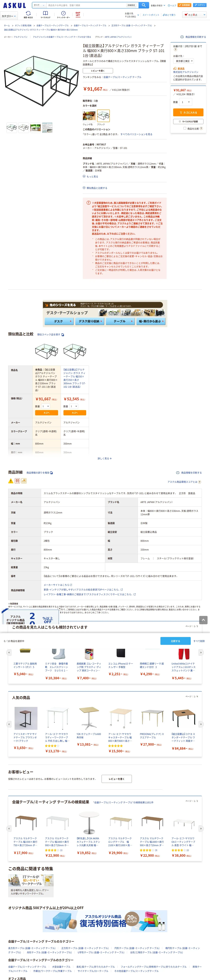Click スイートポイント link in header
The width and height of the screenshot is (210, 980).
pyautogui.click(x=151, y=15)
